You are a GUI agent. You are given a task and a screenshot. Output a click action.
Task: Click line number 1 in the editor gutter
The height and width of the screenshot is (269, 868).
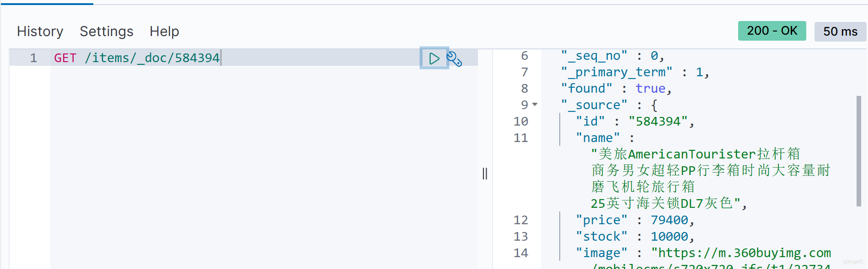33,58
